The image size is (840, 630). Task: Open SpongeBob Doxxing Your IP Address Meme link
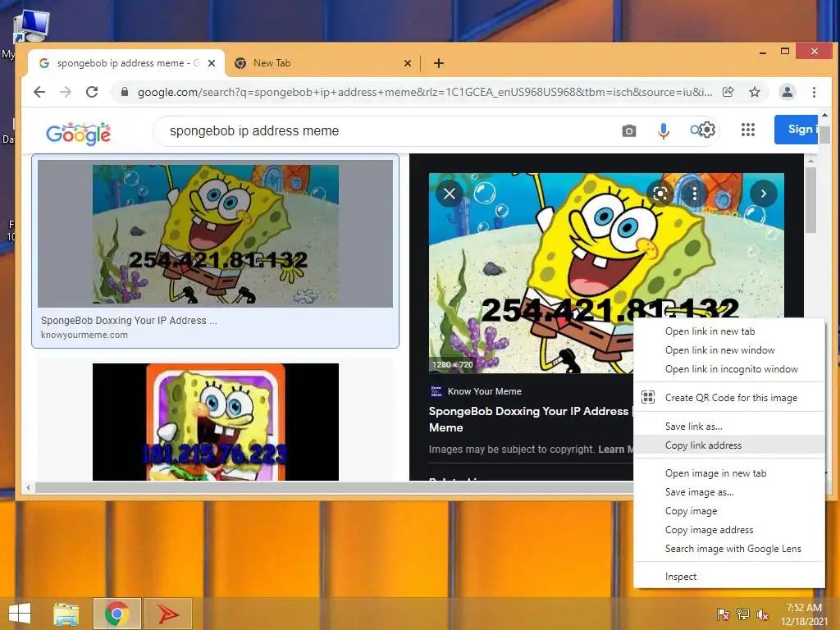pos(528,419)
